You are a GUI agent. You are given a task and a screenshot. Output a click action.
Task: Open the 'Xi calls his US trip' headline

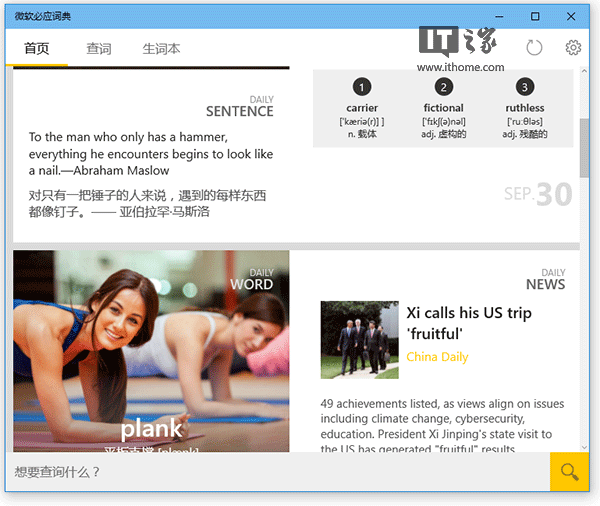tap(468, 323)
